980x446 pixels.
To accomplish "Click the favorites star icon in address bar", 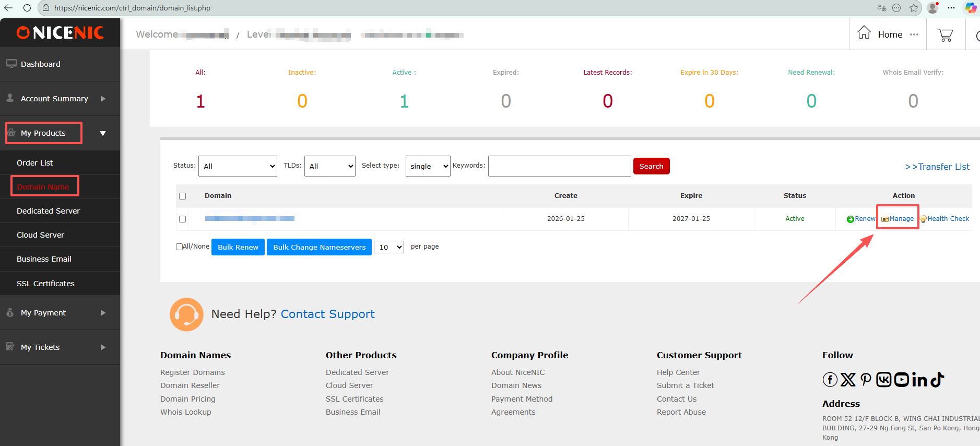I will click(914, 8).
